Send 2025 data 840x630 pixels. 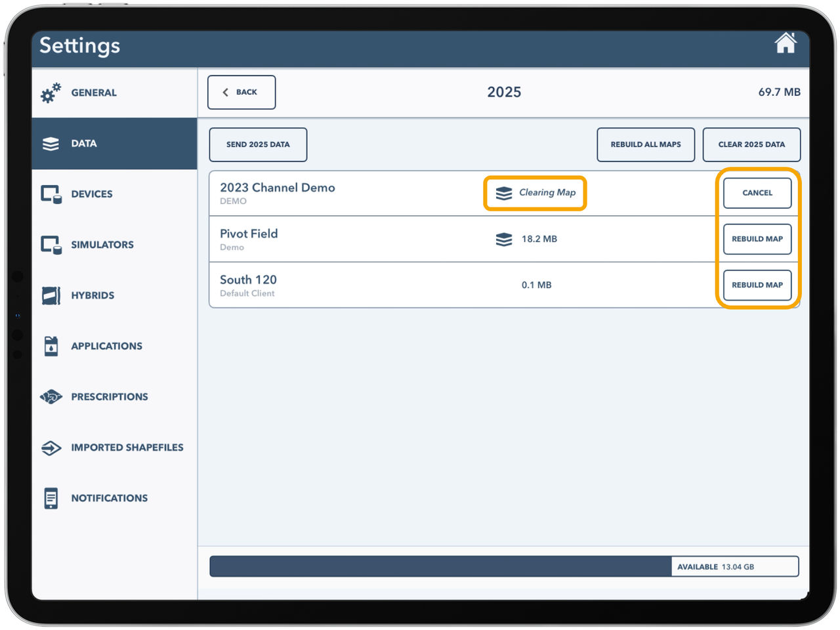[x=258, y=144]
